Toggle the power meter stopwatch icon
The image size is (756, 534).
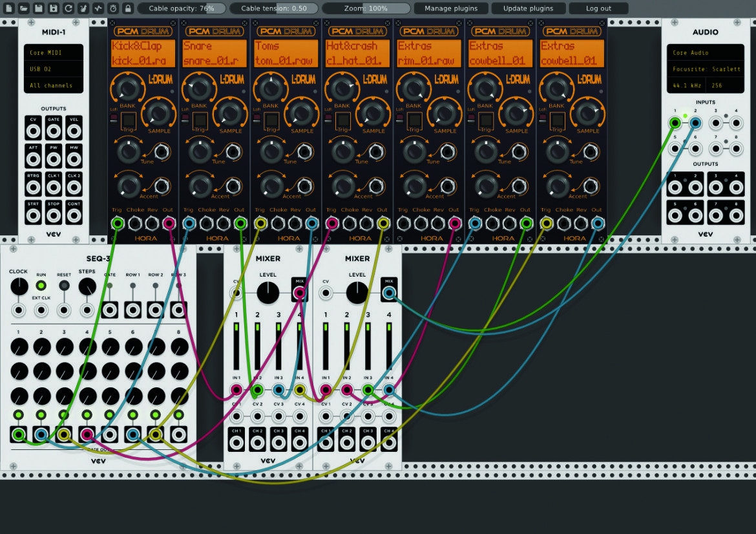pyautogui.click(x=113, y=8)
